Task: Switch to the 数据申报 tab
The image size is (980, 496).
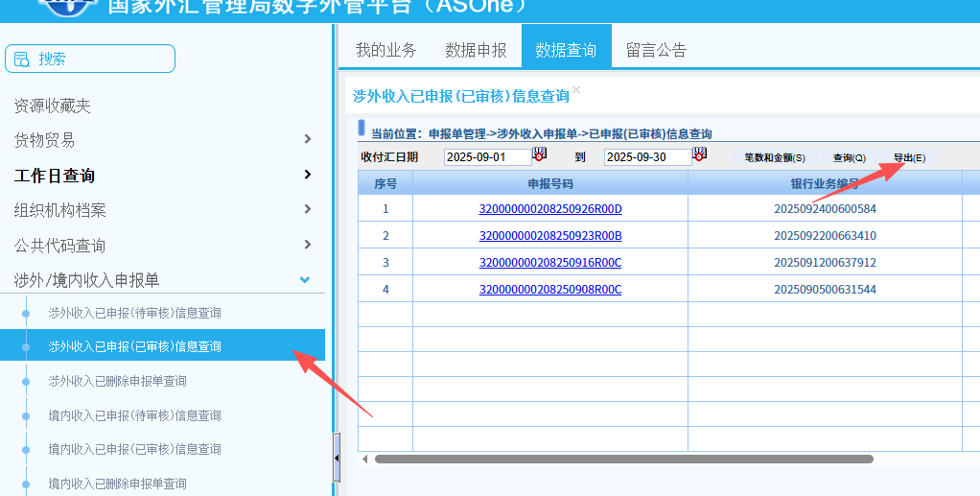Action: pos(476,50)
